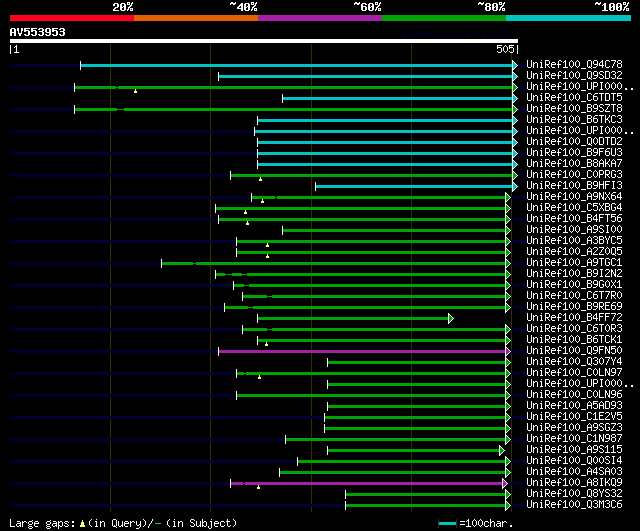The height and width of the screenshot is (531, 640).
Task: Click the white query sequence bar
Action: (x=264, y=41)
